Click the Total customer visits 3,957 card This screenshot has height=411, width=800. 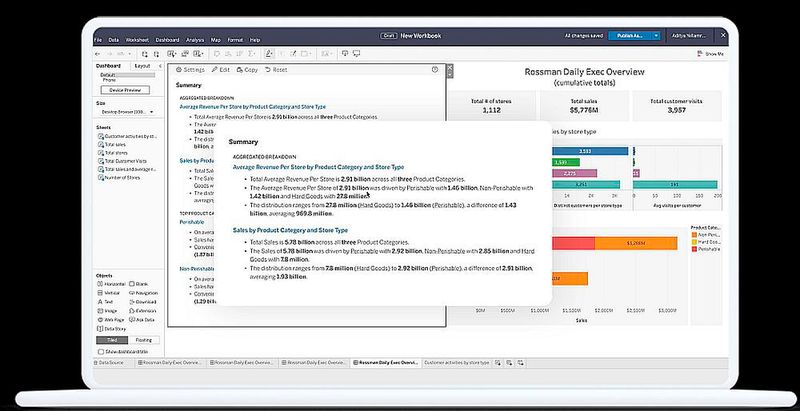[x=677, y=106]
